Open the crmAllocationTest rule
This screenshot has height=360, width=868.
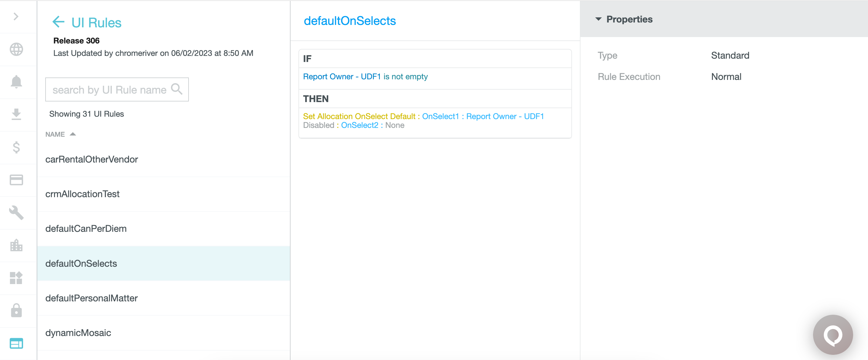[x=83, y=194]
